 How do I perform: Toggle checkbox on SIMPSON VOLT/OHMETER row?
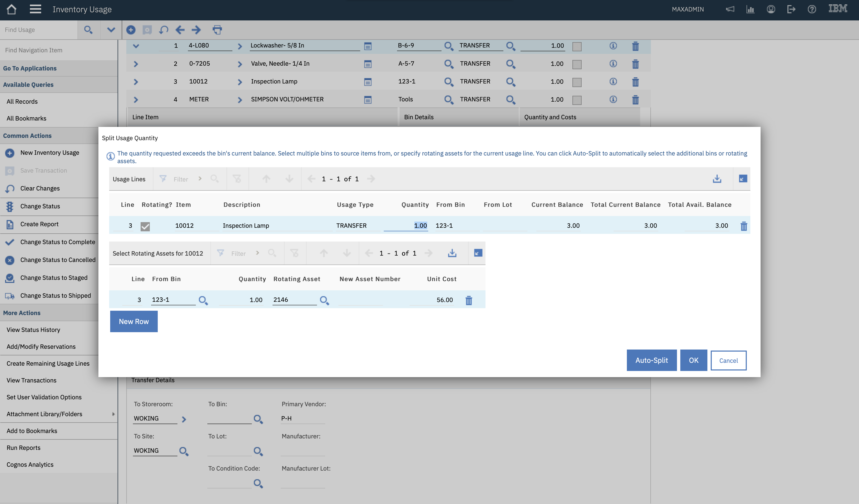point(577,100)
